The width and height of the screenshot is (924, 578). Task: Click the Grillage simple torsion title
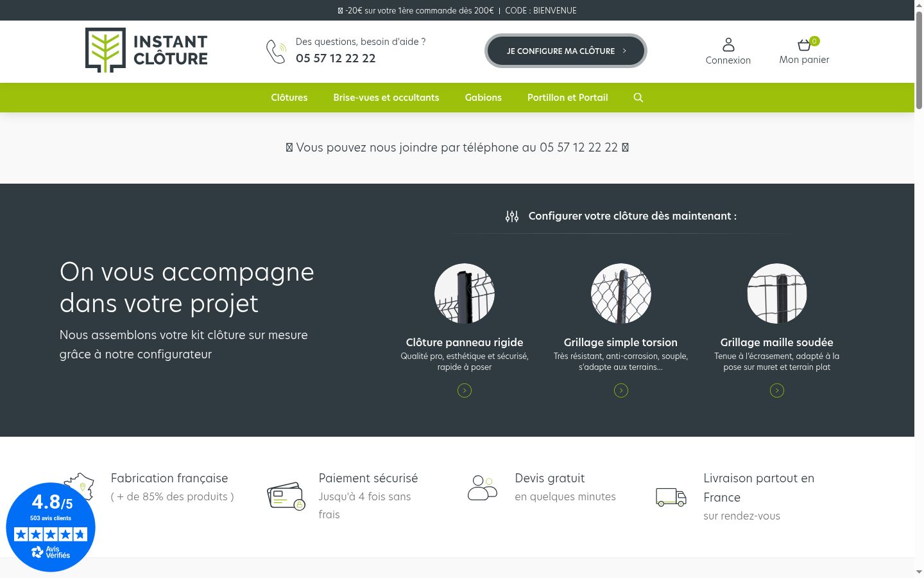(620, 342)
